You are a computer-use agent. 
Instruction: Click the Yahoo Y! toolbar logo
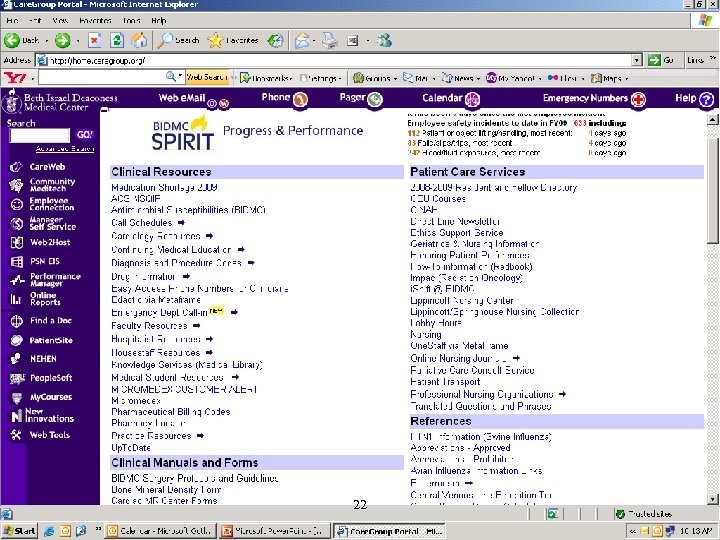15,78
